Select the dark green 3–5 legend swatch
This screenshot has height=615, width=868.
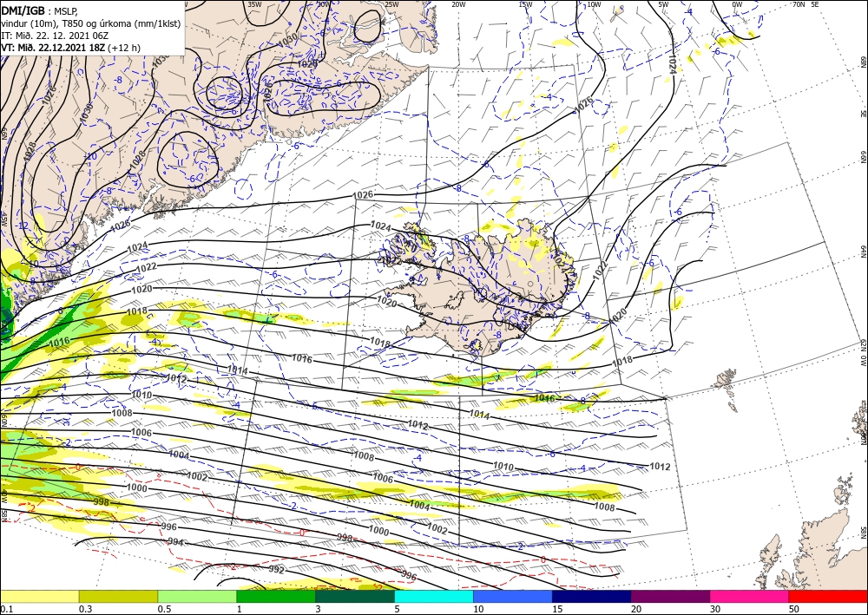pyautogui.click(x=355, y=596)
